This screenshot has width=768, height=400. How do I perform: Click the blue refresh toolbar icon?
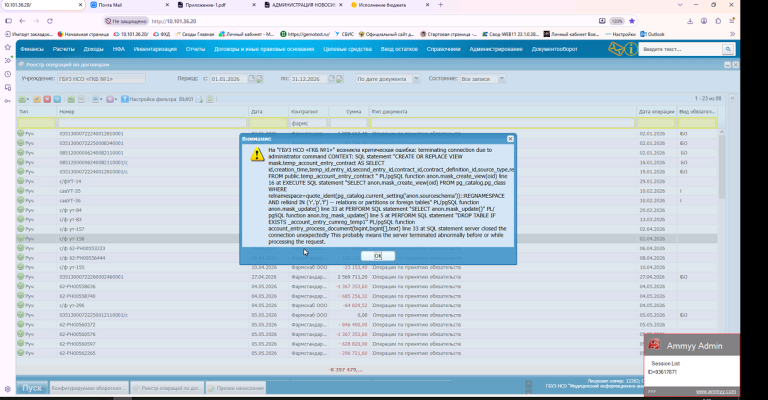click(57, 99)
